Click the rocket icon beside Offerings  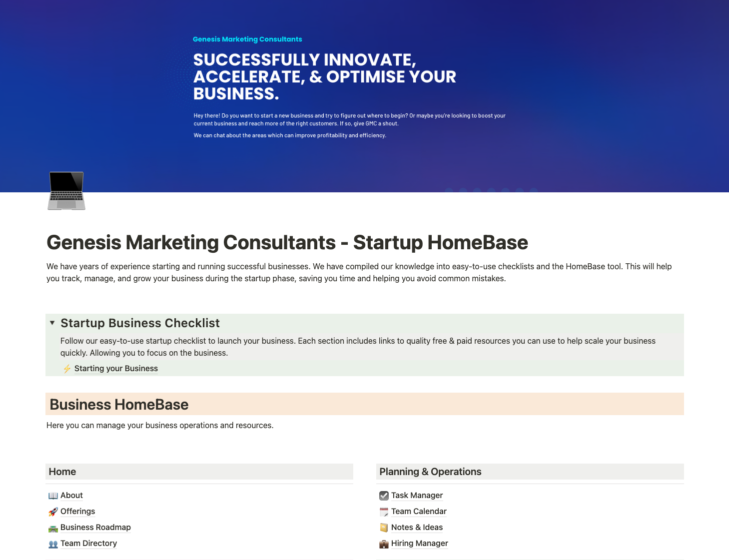53,512
